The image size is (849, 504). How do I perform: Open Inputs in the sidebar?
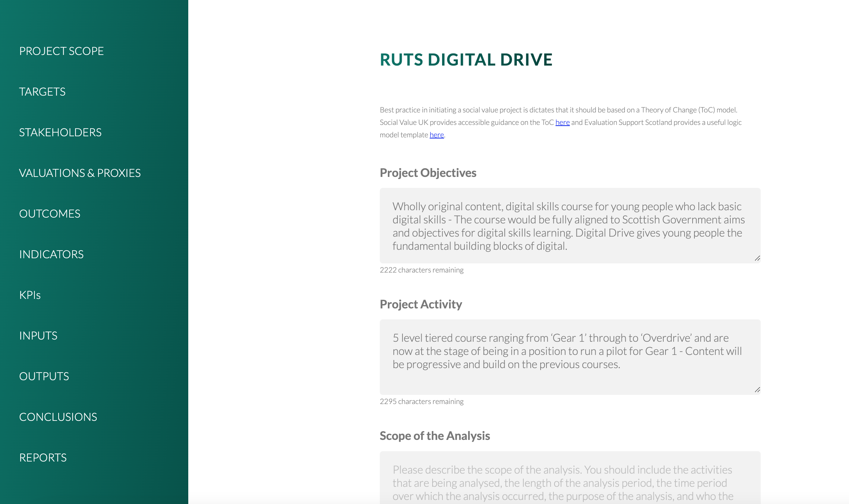(38, 336)
